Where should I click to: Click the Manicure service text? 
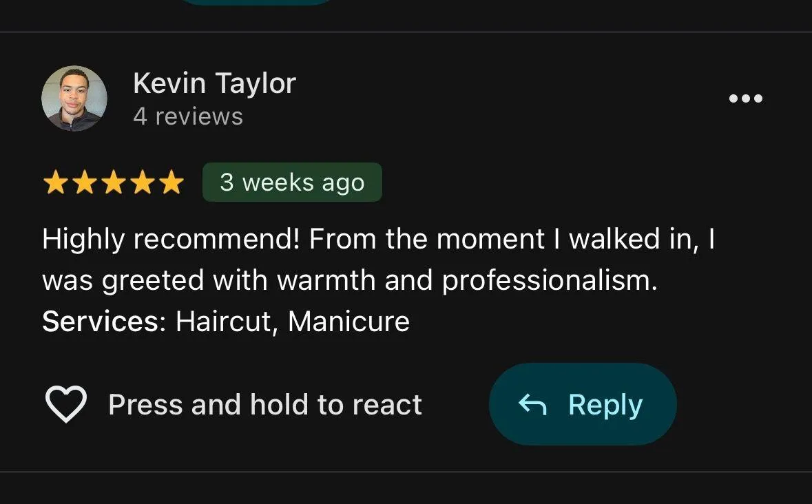(x=348, y=322)
